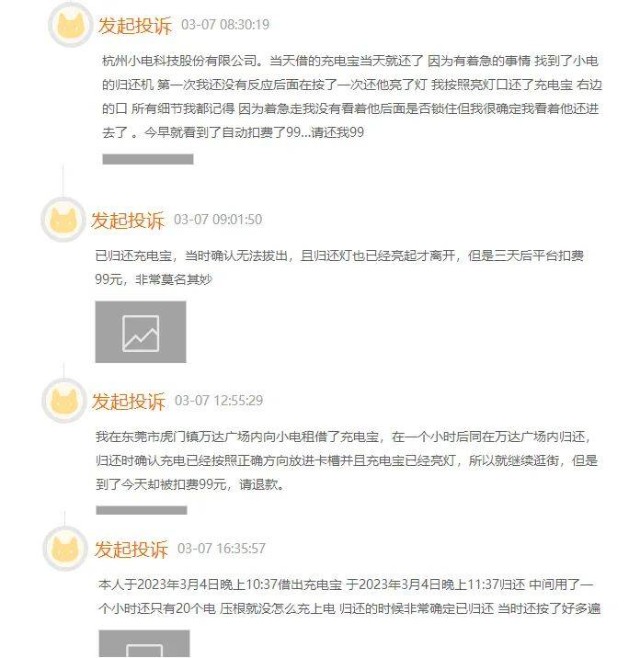This screenshot has width=640, height=658.
Task: Click the timestamp 03-07 09:01:50
Action: (x=218, y=219)
